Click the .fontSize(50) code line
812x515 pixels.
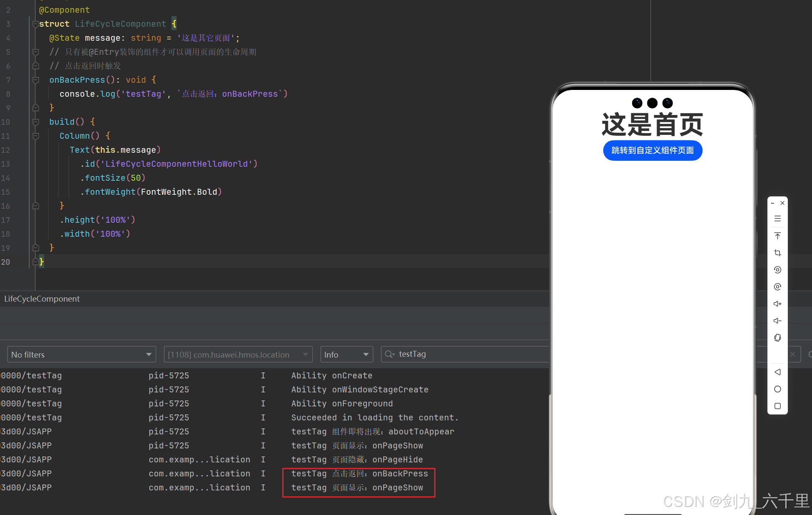tap(112, 178)
